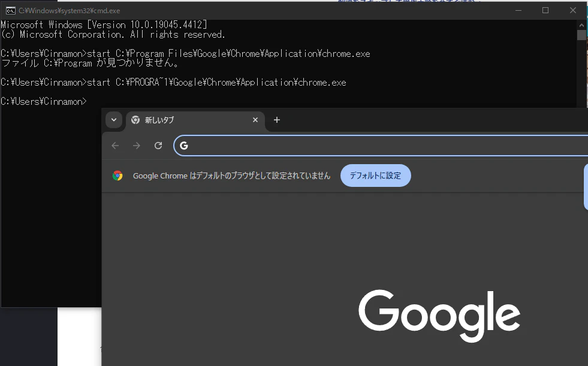Click the back navigation arrow in Chrome
Image resolution: width=588 pixels, height=366 pixels.
pos(114,146)
